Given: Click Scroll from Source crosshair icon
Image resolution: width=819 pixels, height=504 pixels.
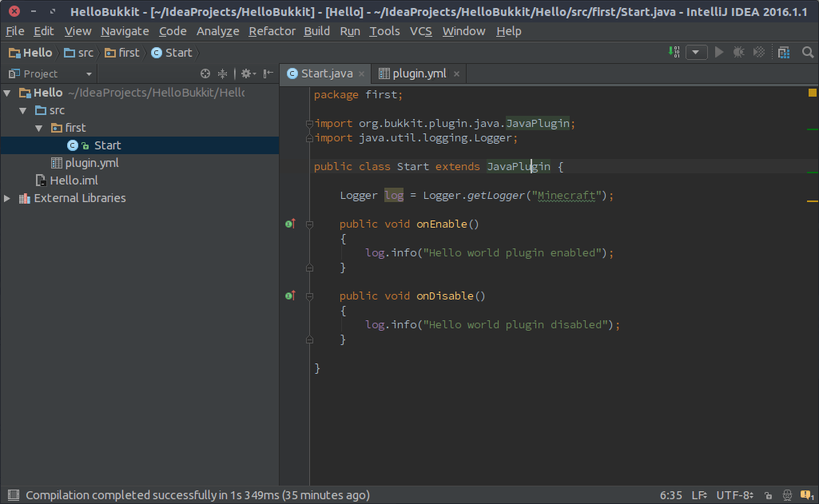Looking at the screenshot, I should tap(205, 73).
